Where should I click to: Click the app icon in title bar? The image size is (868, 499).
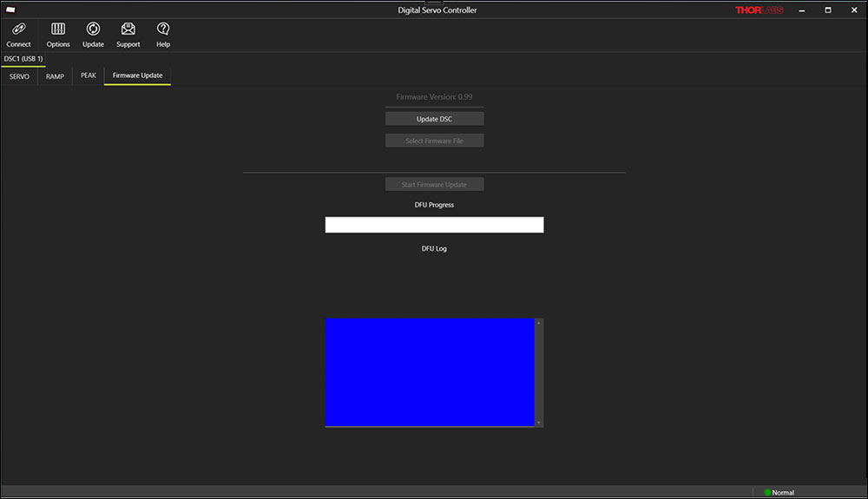tap(11, 10)
